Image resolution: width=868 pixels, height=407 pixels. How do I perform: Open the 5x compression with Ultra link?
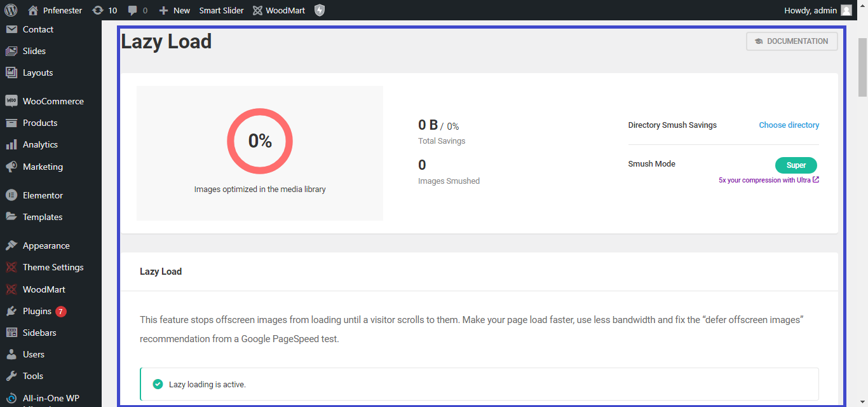click(x=768, y=180)
